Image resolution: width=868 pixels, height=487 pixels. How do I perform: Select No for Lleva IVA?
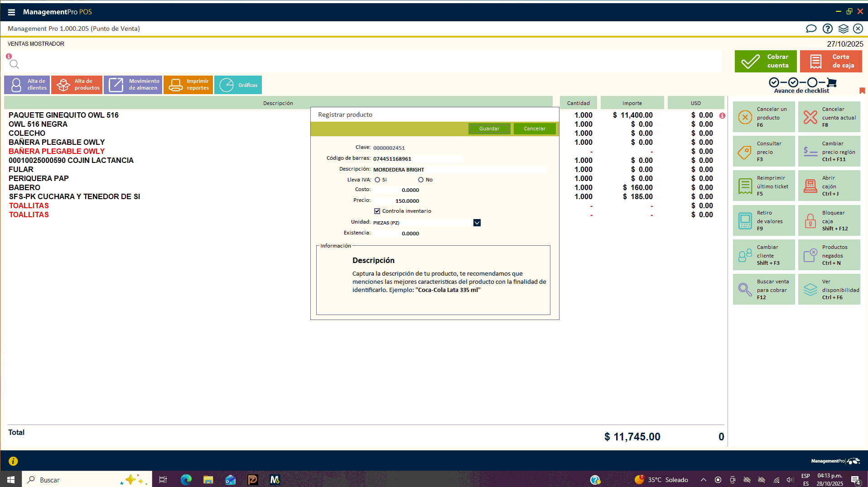[x=421, y=180]
